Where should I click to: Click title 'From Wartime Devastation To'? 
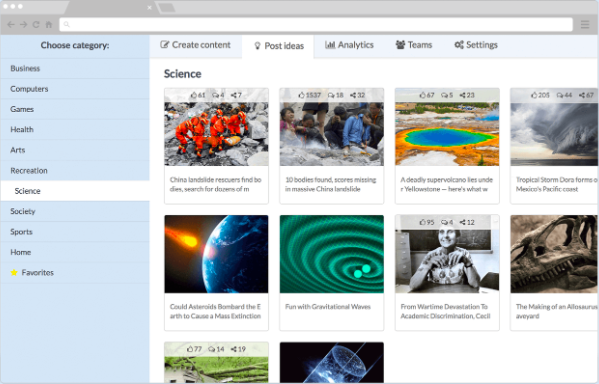(444, 306)
